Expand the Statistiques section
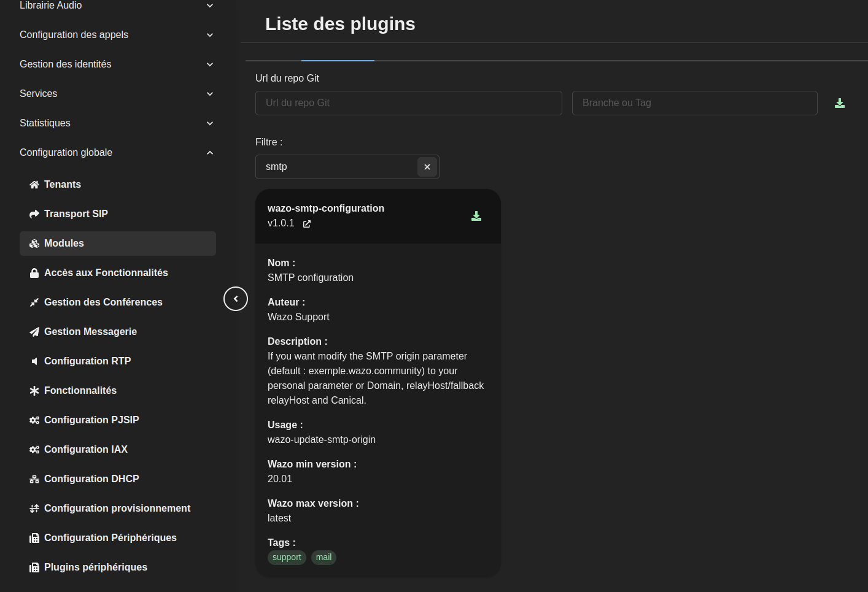Image resolution: width=868 pixels, height=592 pixels. (x=210, y=123)
